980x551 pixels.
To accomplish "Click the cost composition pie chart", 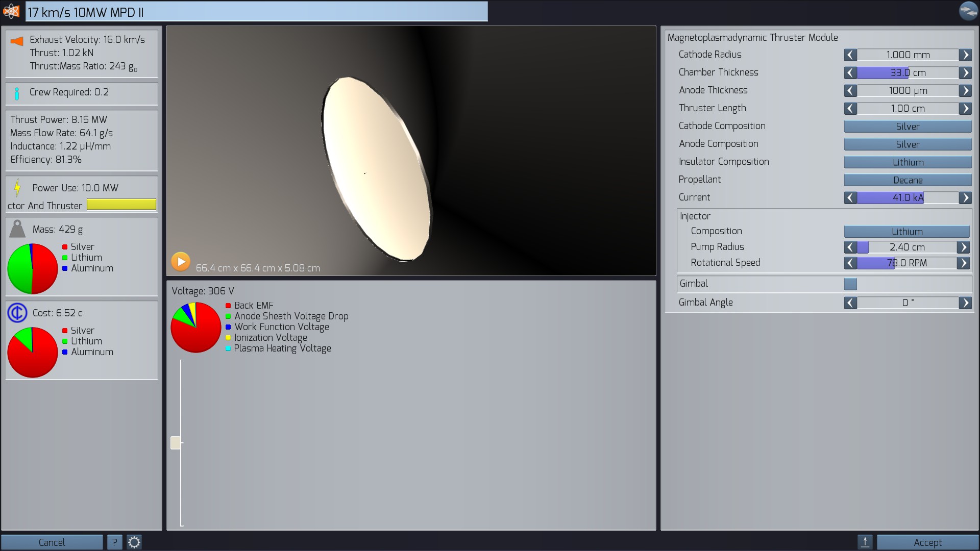I will click(x=33, y=352).
